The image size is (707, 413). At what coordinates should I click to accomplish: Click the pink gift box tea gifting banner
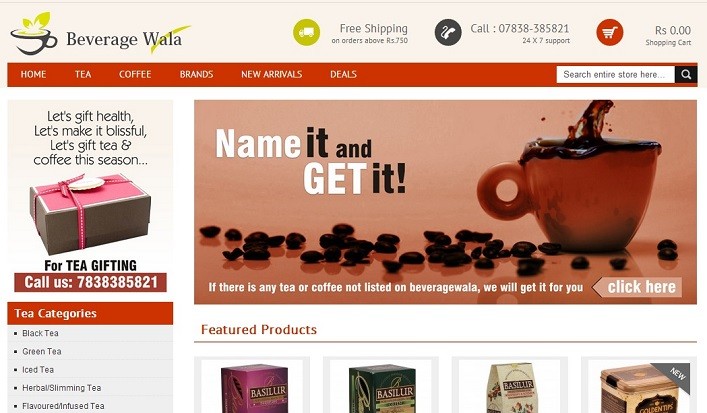[90, 197]
